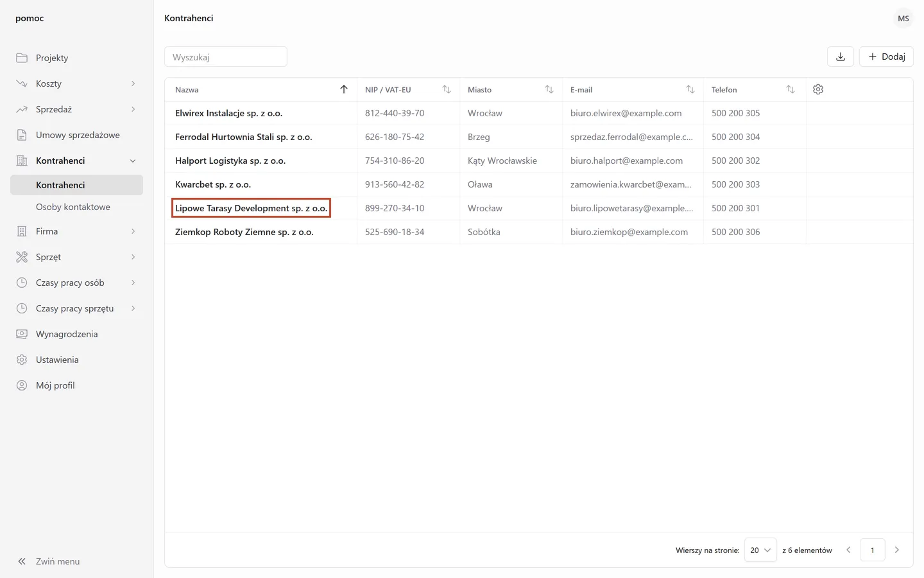Sort the NIP / VAT-EU column
924x578 pixels.
coord(447,89)
